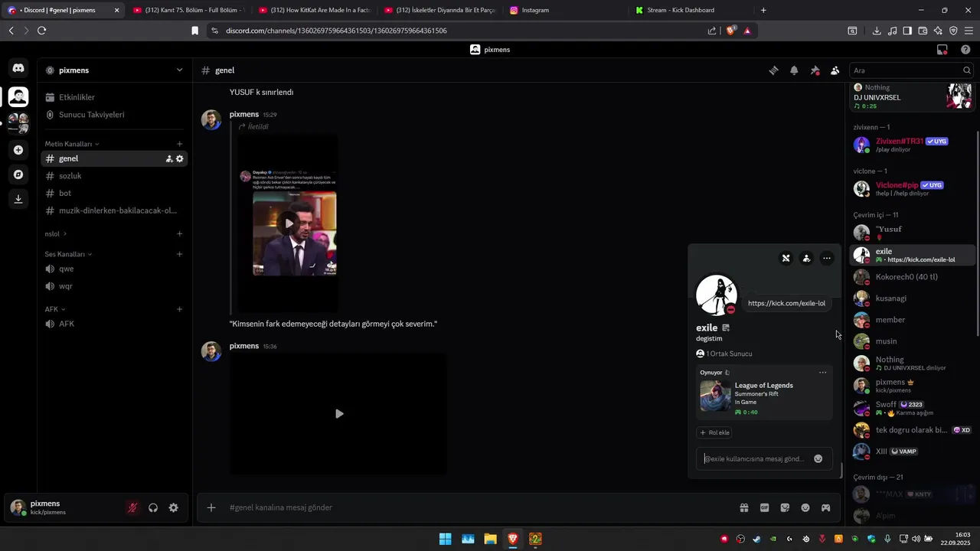This screenshot has height=551, width=980.
Task: Toggle headphones deafen in user panel
Action: click(x=153, y=507)
